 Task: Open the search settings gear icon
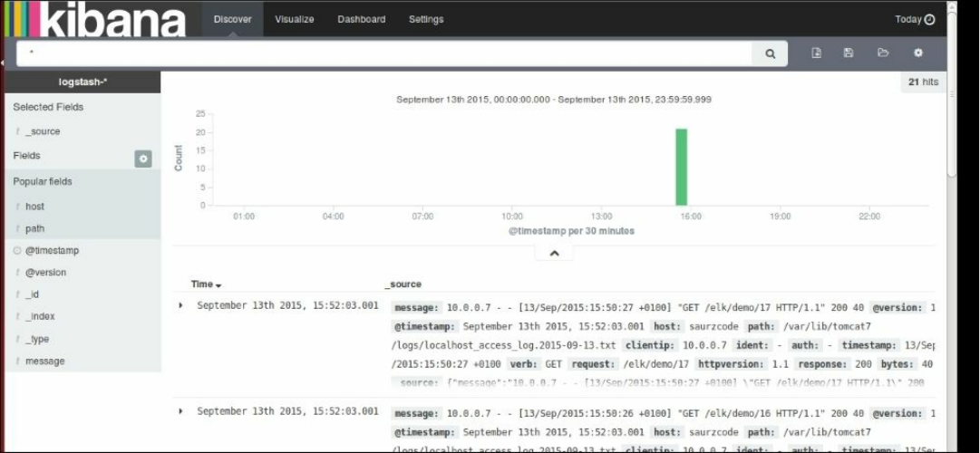coord(918,53)
